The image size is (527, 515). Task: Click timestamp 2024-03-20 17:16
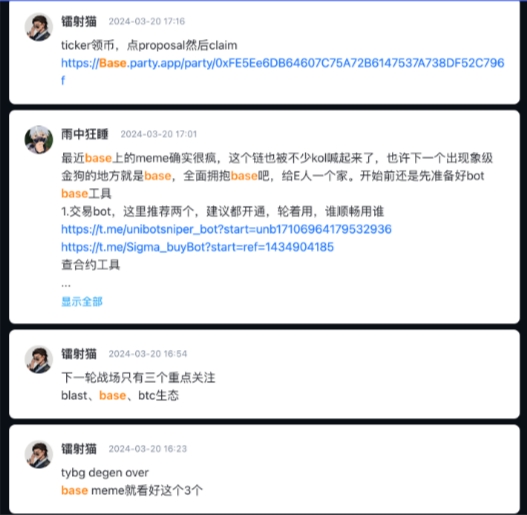tap(147, 22)
